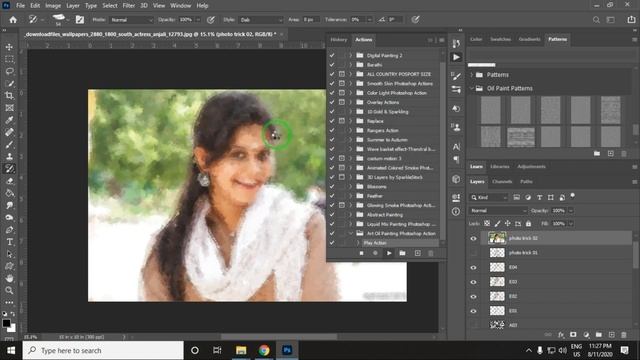The width and height of the screenshot is (640, 360).
Task: Switch to the Swatches tab
Action: click(x=500, y=39)
